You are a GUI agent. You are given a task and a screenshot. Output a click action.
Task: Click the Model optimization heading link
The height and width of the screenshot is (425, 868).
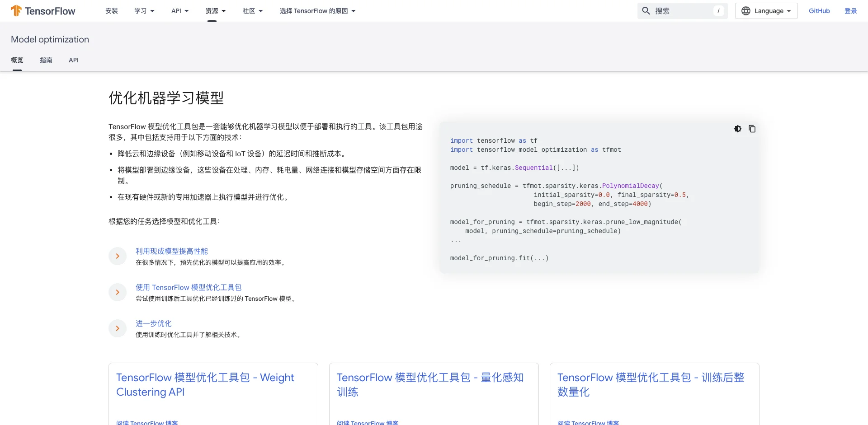50,39
